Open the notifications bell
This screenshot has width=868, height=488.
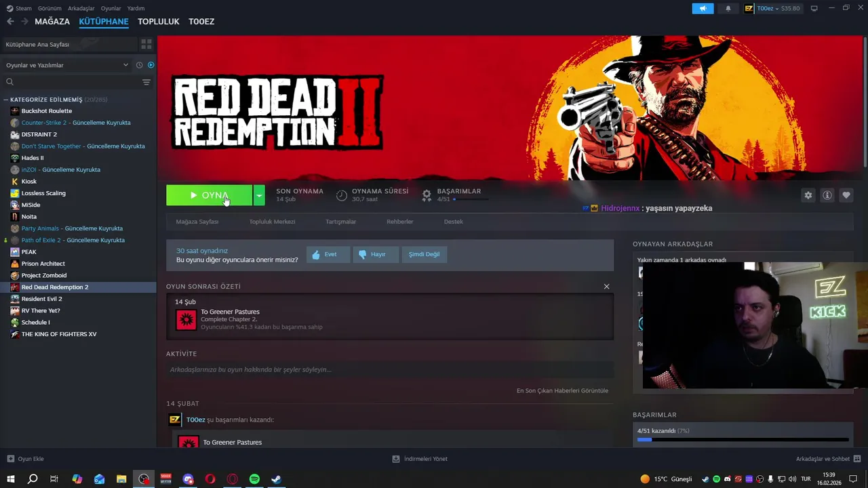coord(728,8)
